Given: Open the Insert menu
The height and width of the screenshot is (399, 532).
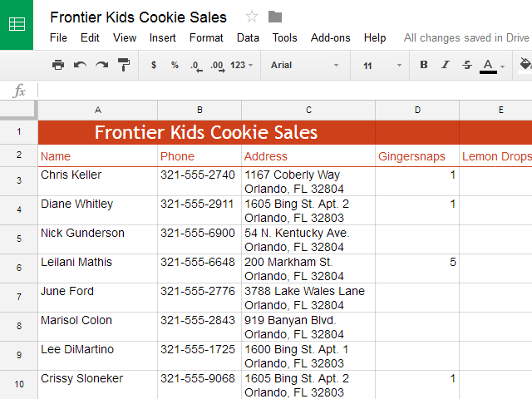Looking at the screenshot, I should (163, 37).
